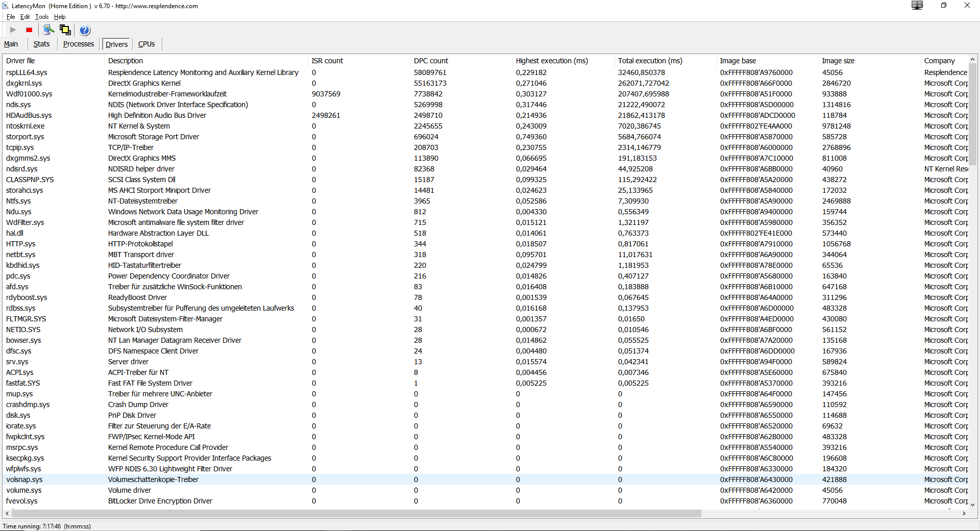Open the Edit menu
This screenshot has width=980, height=531.
coord(25,17)
